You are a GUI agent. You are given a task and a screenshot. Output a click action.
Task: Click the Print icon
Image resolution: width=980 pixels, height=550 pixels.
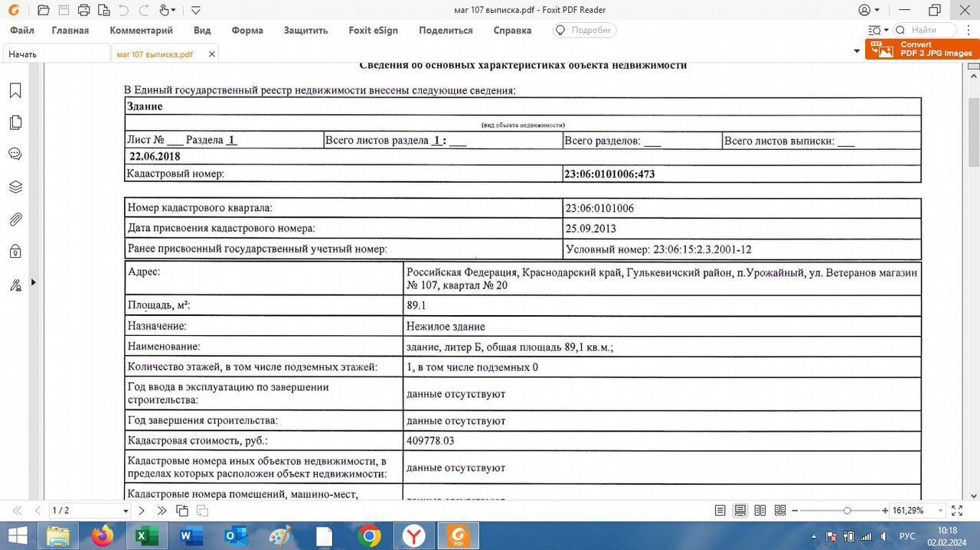(x=83, y=10)
